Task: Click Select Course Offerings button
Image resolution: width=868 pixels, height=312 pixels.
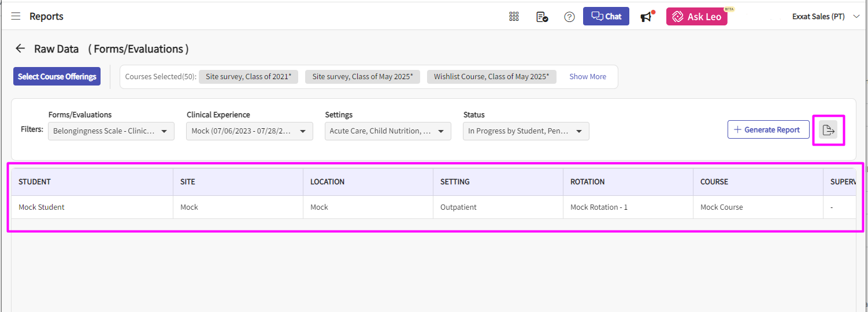Action: pyautogui.click(x=57, y=76)
